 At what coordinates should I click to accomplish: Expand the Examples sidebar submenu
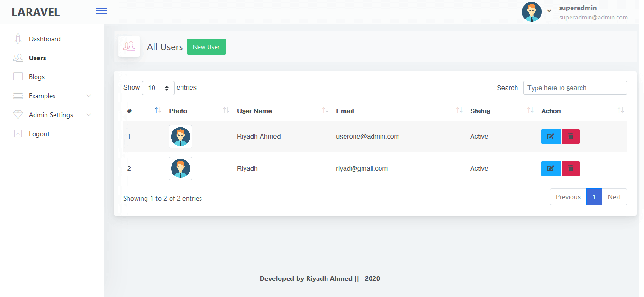[52, 96]
